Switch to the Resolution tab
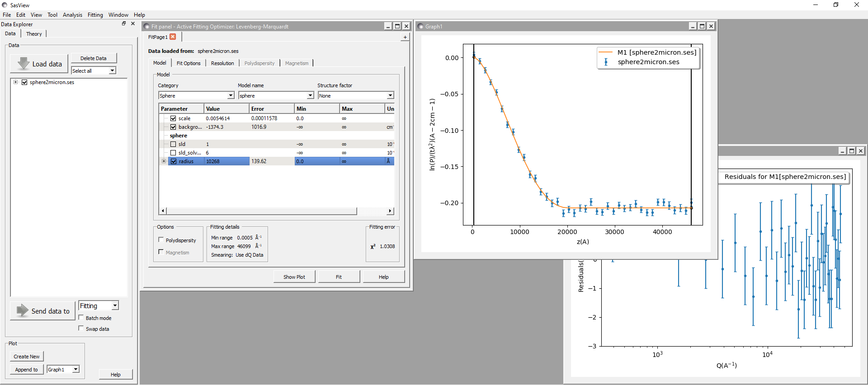Viewport: 868px width, 385px height. click(222, 63)
